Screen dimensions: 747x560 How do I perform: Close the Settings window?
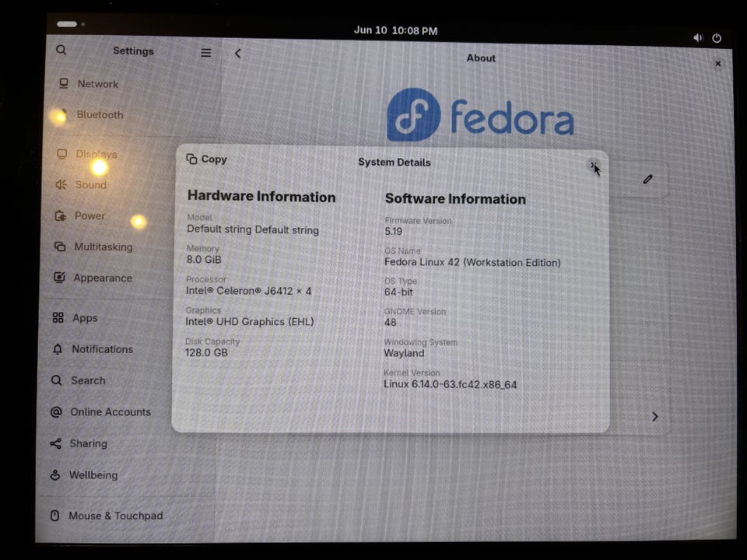point(718,63)
